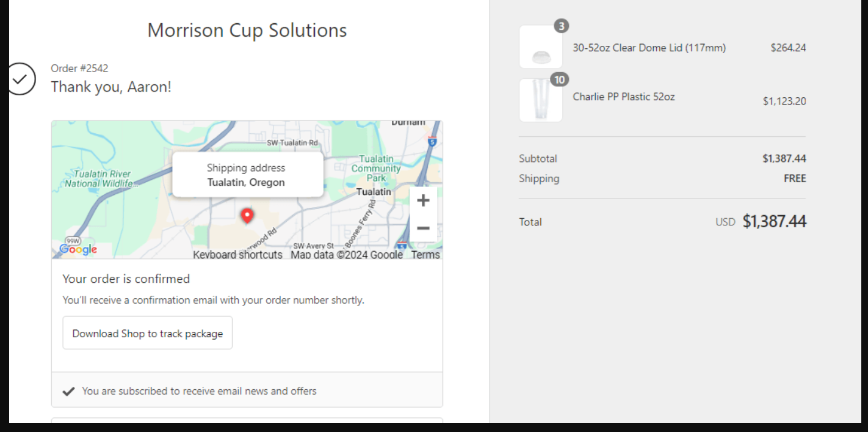Open the map Keyboard shortcuts

(237, 255)
